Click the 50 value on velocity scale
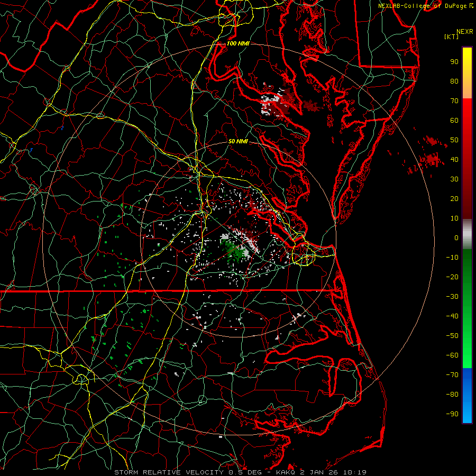Screen dimensions: 476x476 (x=454, y=140)
